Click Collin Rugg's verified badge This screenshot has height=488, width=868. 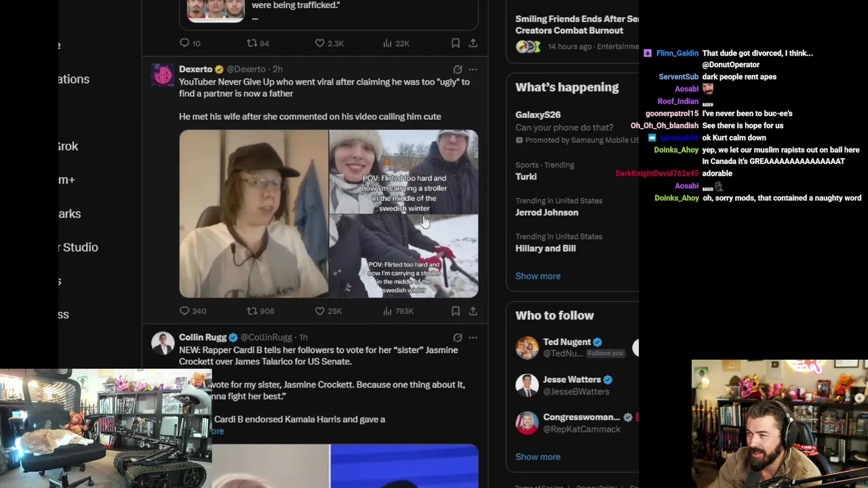(233, 338)
